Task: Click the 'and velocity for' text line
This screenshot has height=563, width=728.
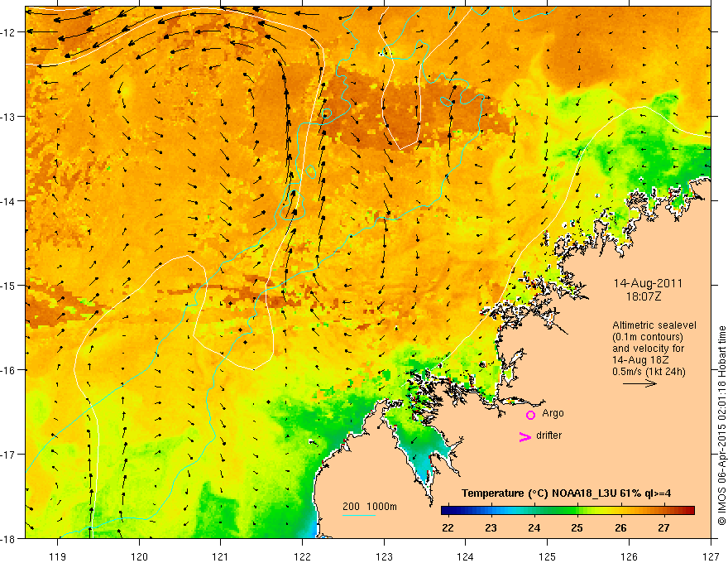Action: coord(648,349)
